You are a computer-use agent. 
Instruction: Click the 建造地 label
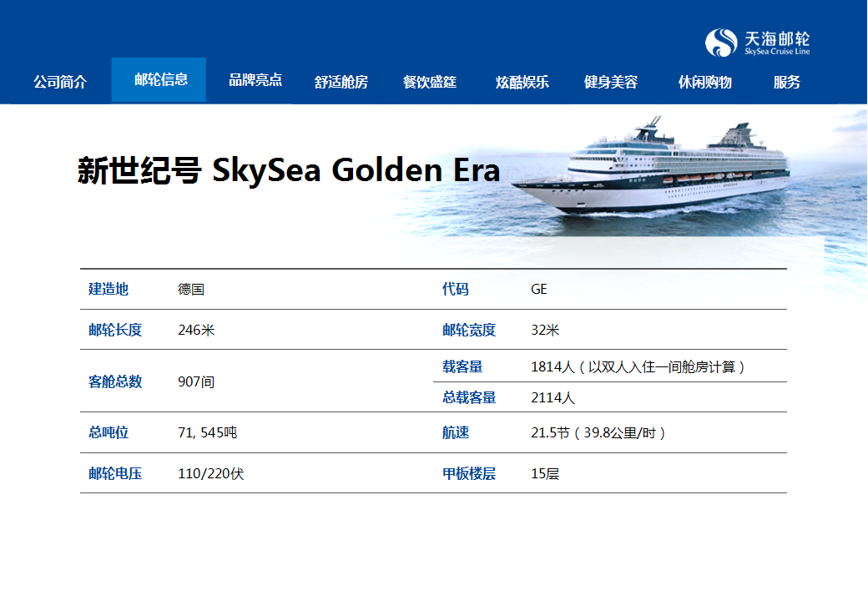tap(108, 289)
